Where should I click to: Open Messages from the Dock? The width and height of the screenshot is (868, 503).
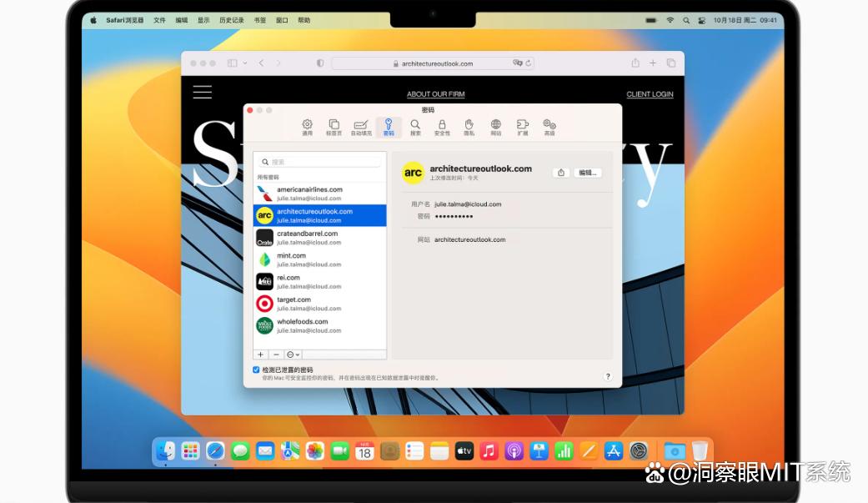[x=240, y=451]
